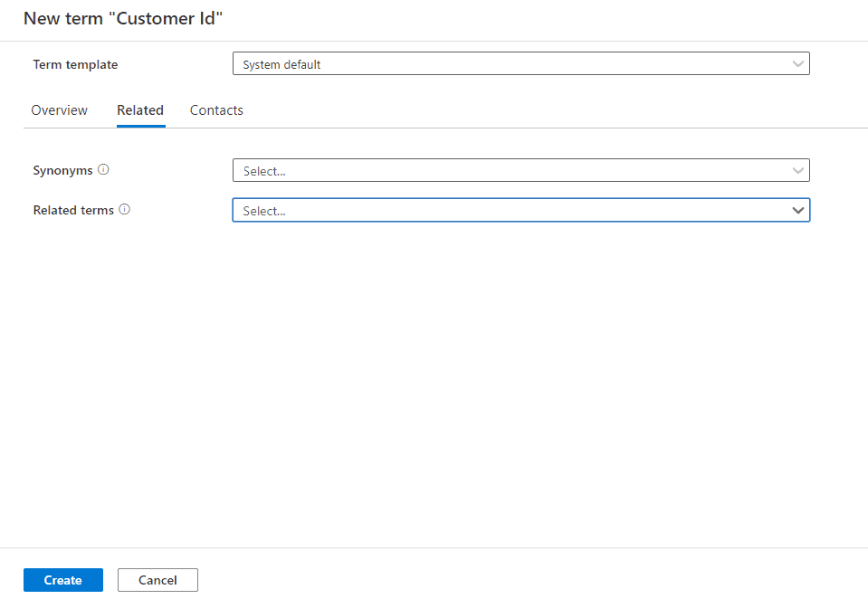
Task: Expand Term template using its chevron arrow
Action: coord(797,63)
